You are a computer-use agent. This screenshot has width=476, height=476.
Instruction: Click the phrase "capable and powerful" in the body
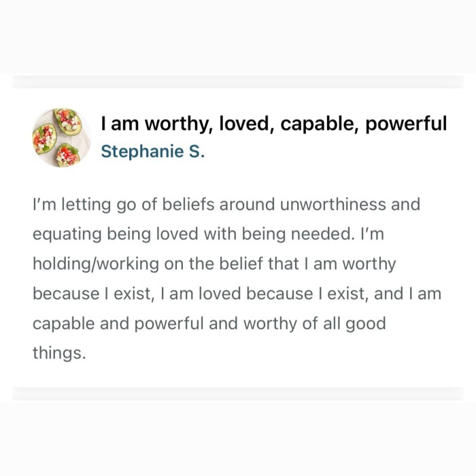tap(118, 324)
